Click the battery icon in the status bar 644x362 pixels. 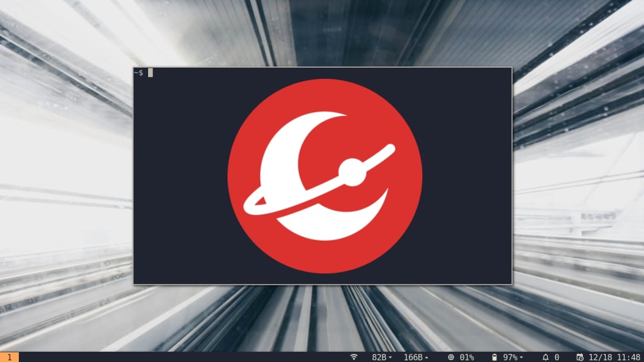494,357
